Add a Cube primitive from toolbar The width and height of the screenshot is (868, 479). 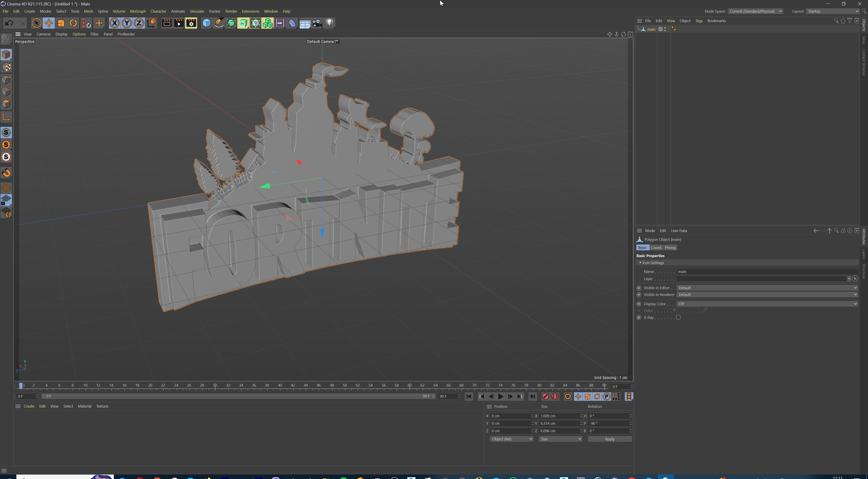pos(207,23)
